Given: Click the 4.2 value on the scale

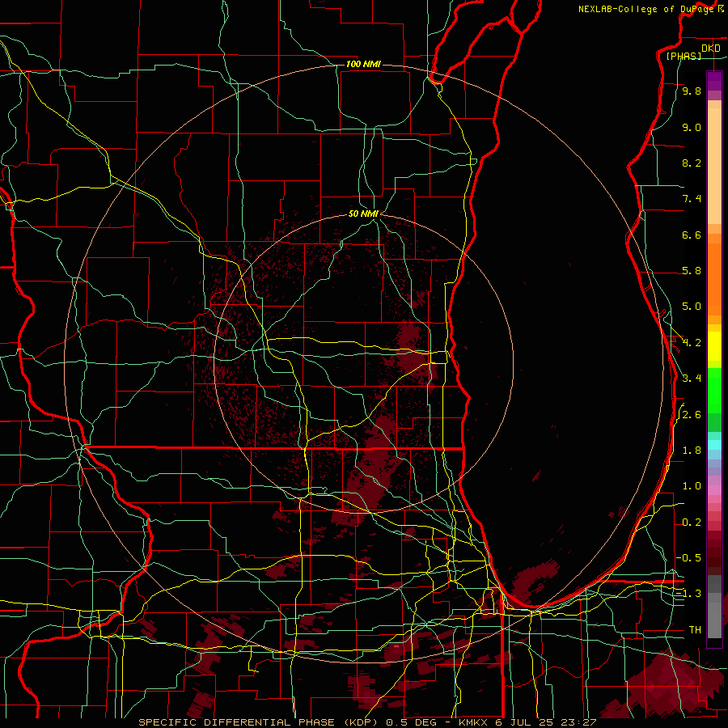Looking at the screenshot, I should [692, 343].
